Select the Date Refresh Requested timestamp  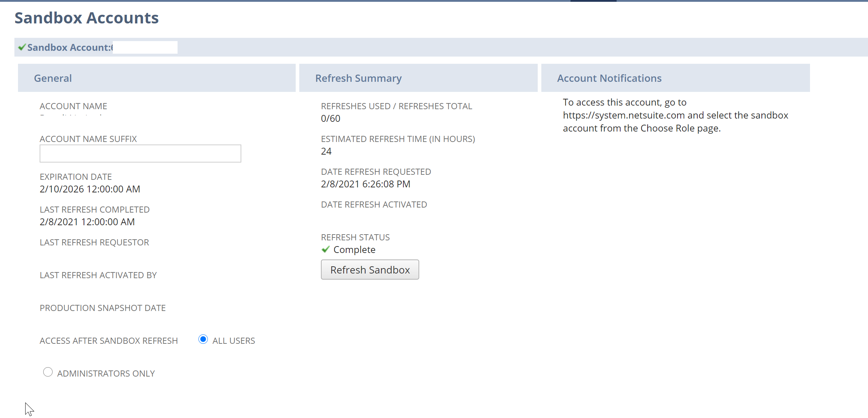pos(365,184)
